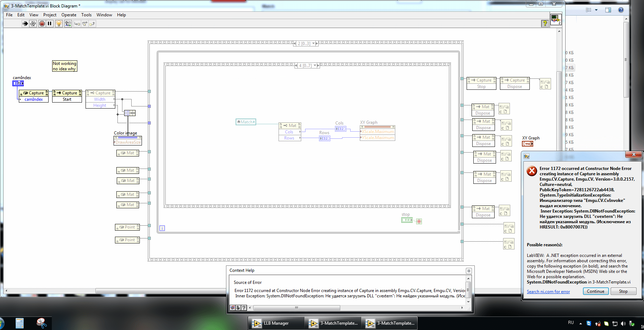The image size is (644, 330).
Task: Toggle optional terminals display in Context Help
Action: pyautogui.click(x=232, y=308)
